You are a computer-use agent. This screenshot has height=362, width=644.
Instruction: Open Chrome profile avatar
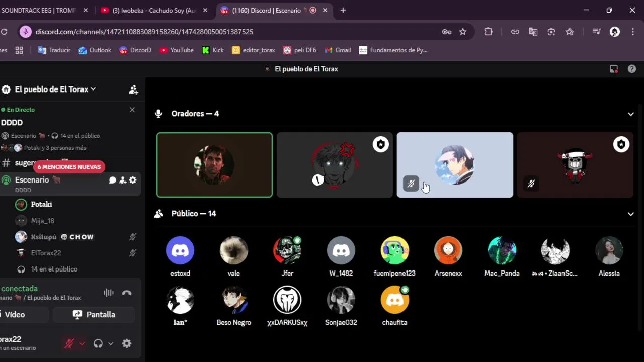[x=615, y=32]
